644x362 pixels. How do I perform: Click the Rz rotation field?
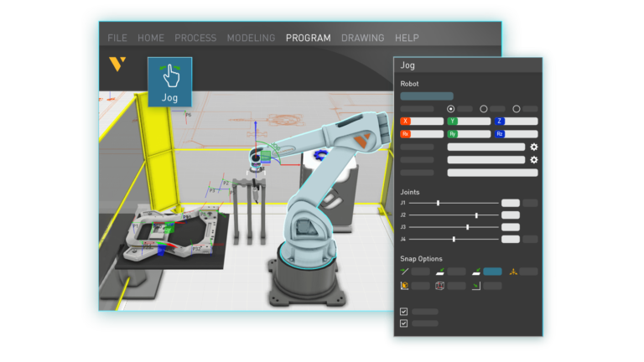click(x=517, y=134)
